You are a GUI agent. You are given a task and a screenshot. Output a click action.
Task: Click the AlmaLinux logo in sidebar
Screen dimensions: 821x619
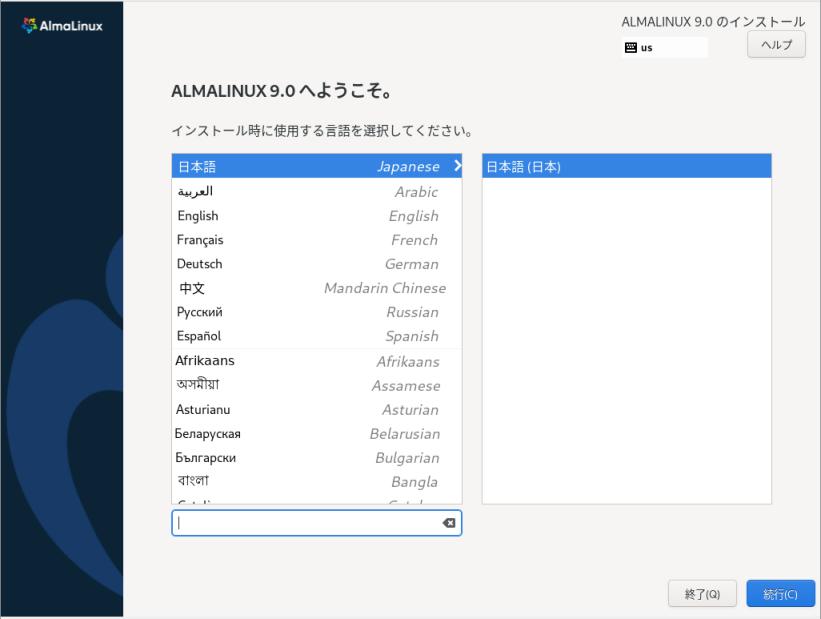point(62,25)
